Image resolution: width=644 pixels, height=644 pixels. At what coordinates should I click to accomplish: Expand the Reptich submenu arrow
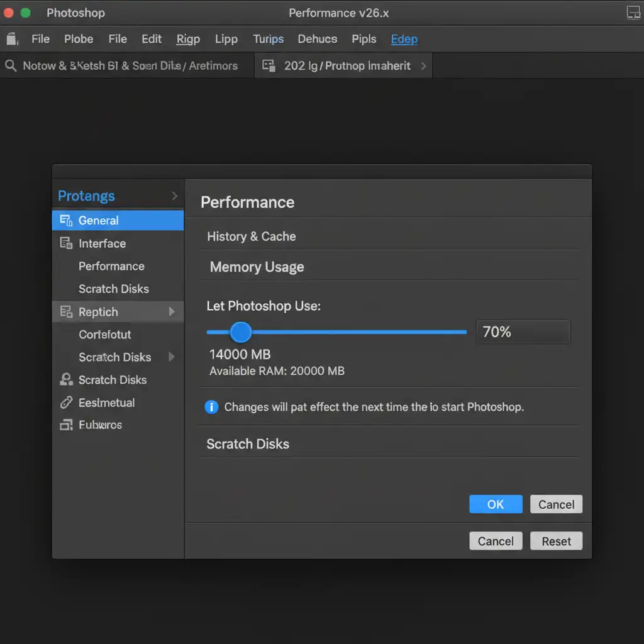172,312
